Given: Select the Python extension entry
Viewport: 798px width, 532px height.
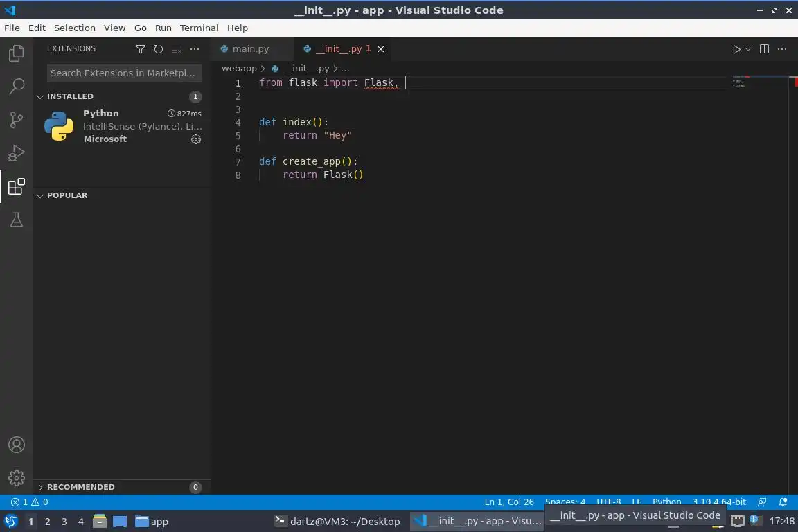Looking at the screenshot, I should tap(122, 126).
